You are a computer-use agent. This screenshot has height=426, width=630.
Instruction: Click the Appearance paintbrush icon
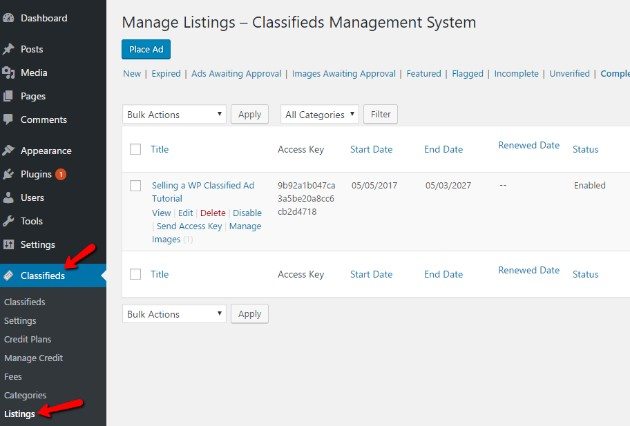(x=8, y=150)
